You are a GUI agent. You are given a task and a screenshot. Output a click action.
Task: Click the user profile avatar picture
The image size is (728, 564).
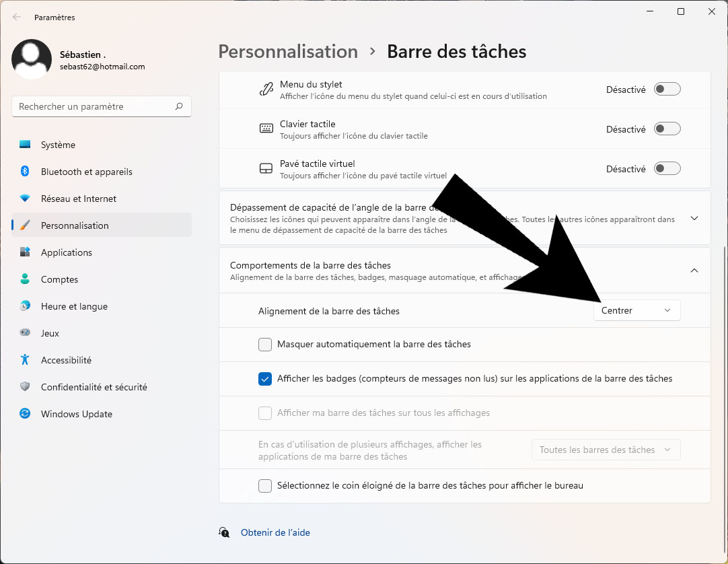(32, 59)
